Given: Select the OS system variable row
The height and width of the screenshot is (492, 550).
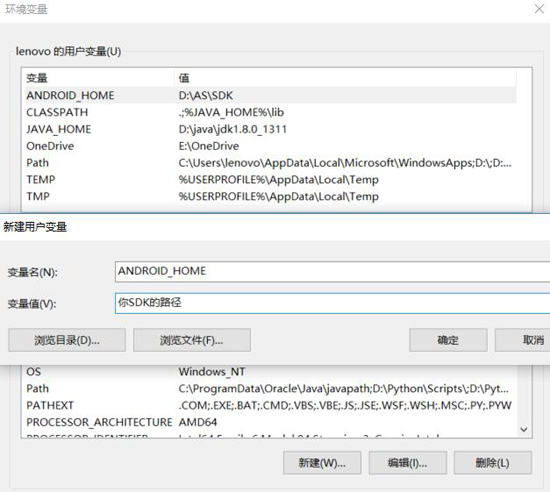Looking at the screenshot, I should point(269,372).
